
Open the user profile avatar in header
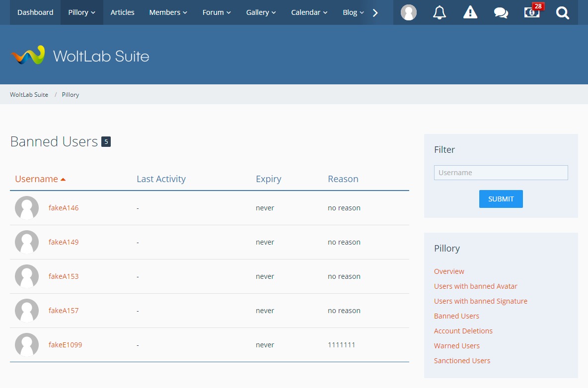tap(409, 12)
